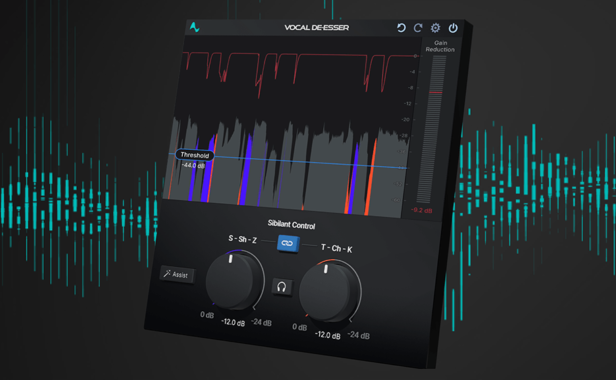This screenshot has height=380, width=616.
Task: Click the -44.0 dB threshold value
Action: click(x=194, y=165)
